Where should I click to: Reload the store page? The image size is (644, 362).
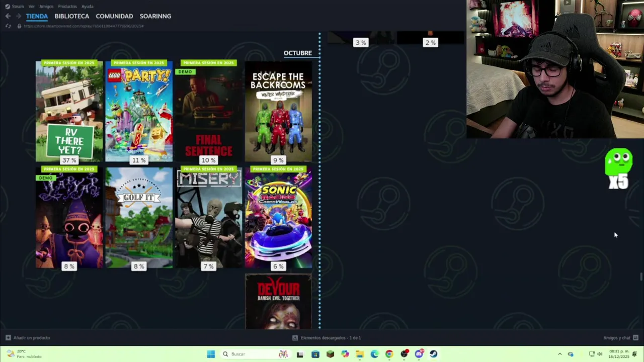(8, 26)
